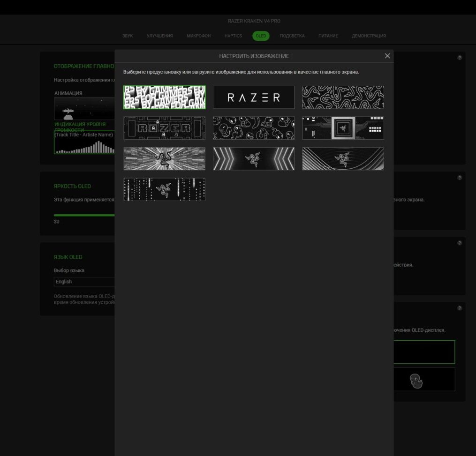Select the animation spaceship preview thumbnail
Image resolution: width=476 pixels, height=456 pixels.
point(84,109)
